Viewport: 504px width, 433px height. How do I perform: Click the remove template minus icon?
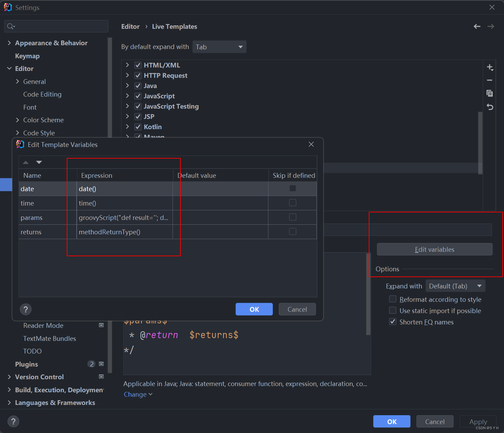pos(490,80)
